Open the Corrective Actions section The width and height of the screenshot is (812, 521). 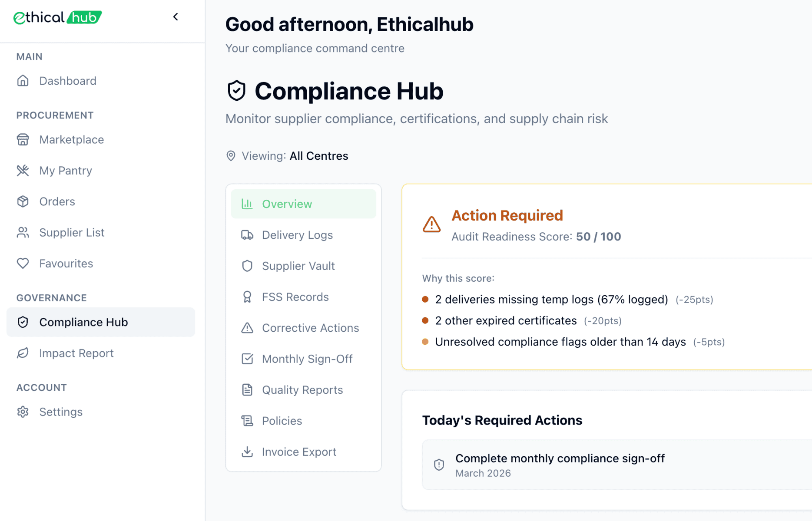pos(310,328)
